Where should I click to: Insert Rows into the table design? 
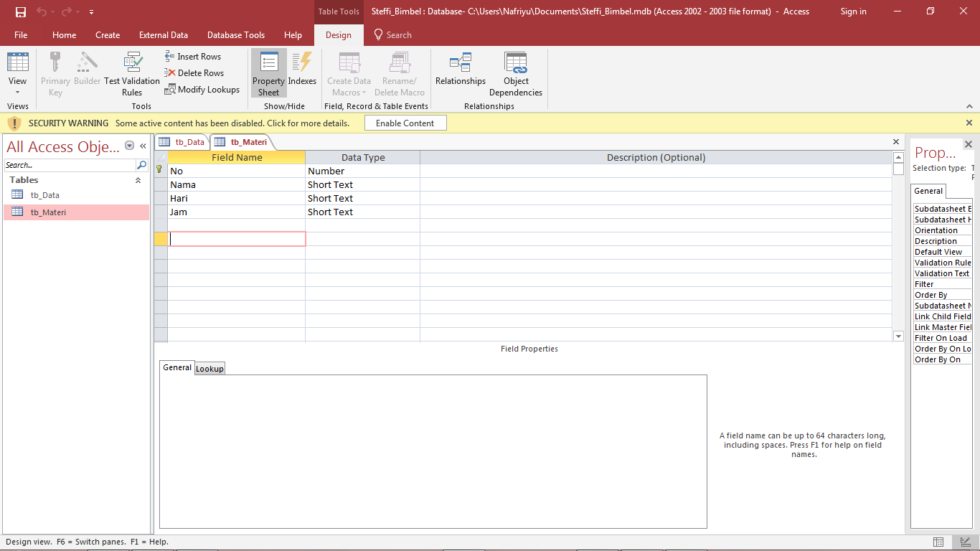click(193, 57)
